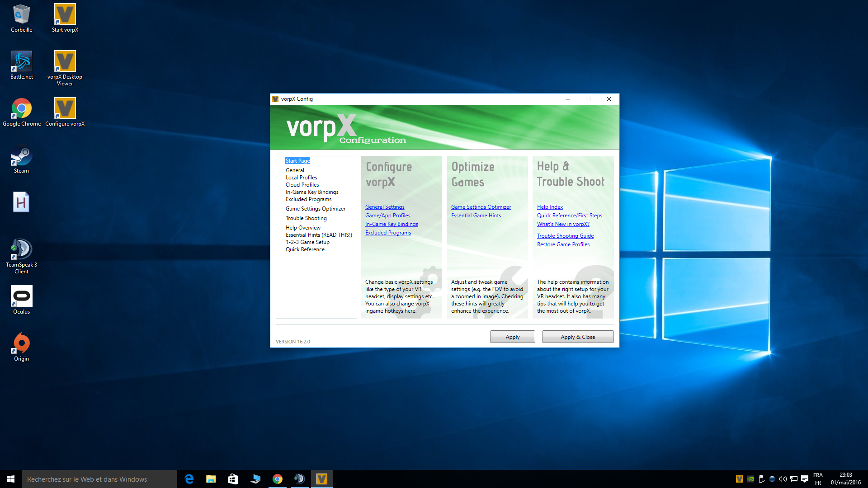Open NVIDIA settings from the system tray
Screen dimensions: 868x488
tap(750, 479)
